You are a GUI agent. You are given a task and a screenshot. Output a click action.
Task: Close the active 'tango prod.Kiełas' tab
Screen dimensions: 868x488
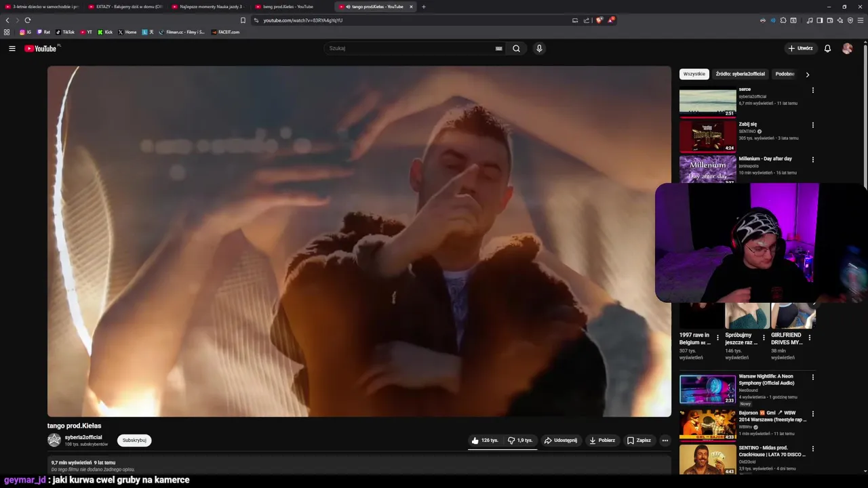point(411,7)
